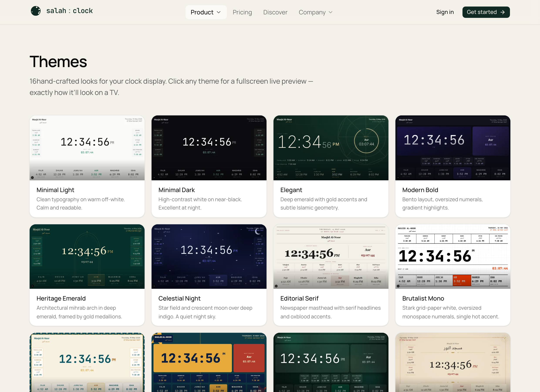Screen dimensions: 540x392
Task: Preview the Brutalist Mono theme thumbnail
Action: pyautogui.click(x=453, y=257)
